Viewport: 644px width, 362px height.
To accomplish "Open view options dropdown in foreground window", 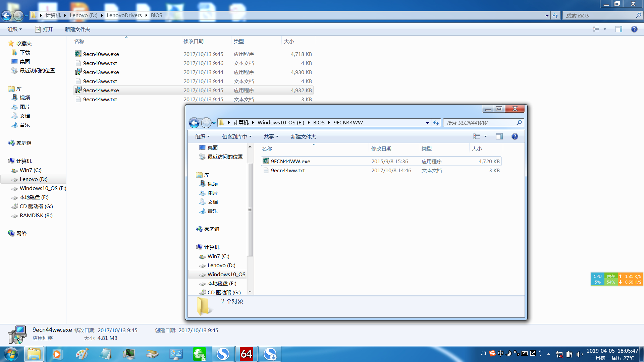I will (x=485, y=136).
